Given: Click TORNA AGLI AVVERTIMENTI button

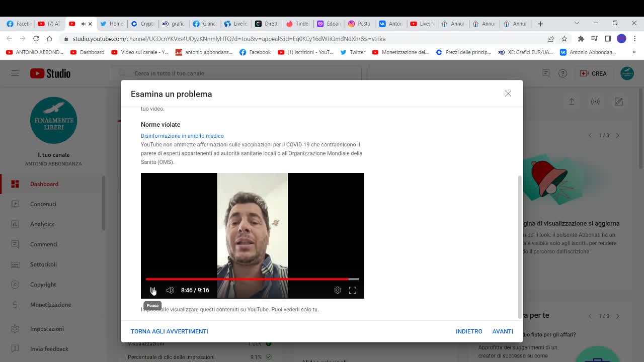Looking at the screenshot, I should click(x=169, y=331).
